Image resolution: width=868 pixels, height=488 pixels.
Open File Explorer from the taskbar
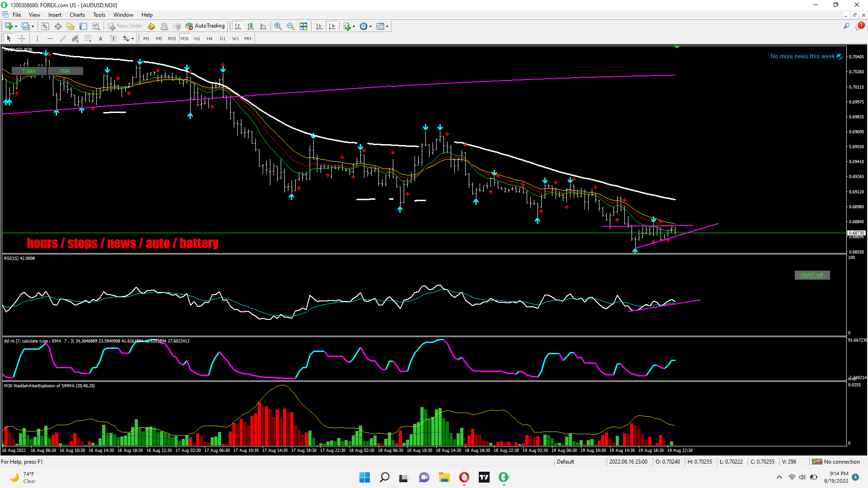pos(444,477)
